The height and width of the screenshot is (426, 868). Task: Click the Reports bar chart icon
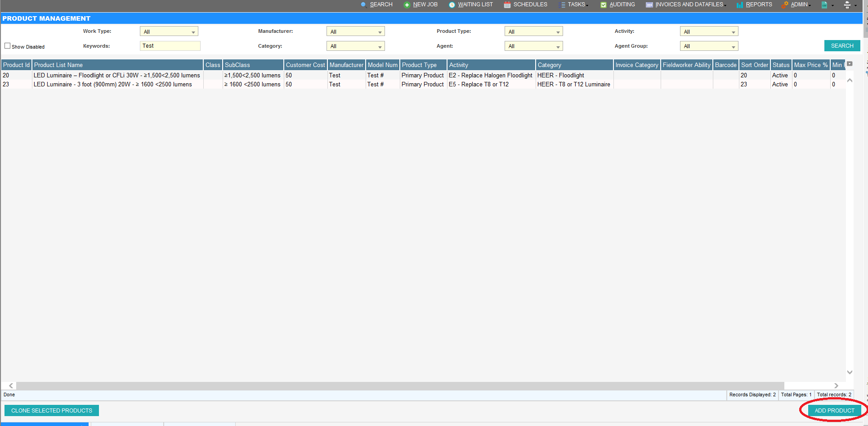(x=739, y=5)
